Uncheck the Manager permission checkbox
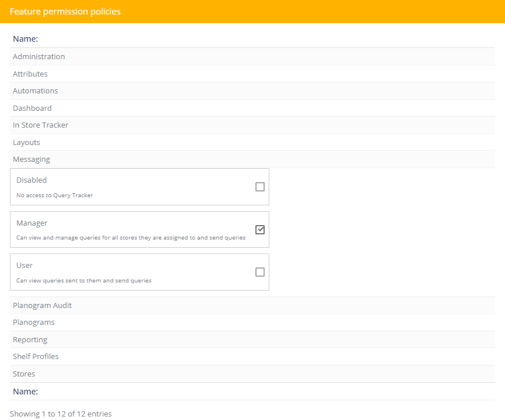 coord(260,230)
